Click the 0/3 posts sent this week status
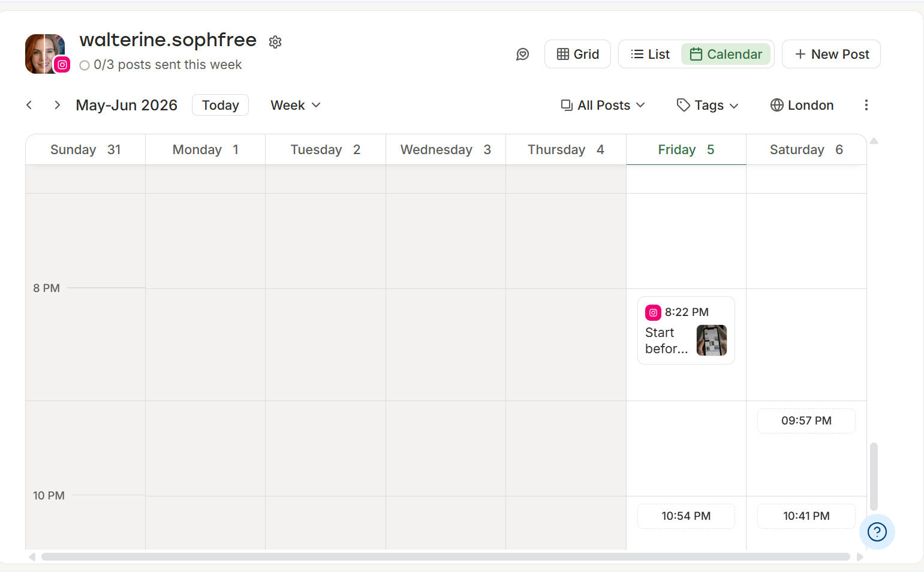Viewport: 924px width, 572px height. point(161,65)
